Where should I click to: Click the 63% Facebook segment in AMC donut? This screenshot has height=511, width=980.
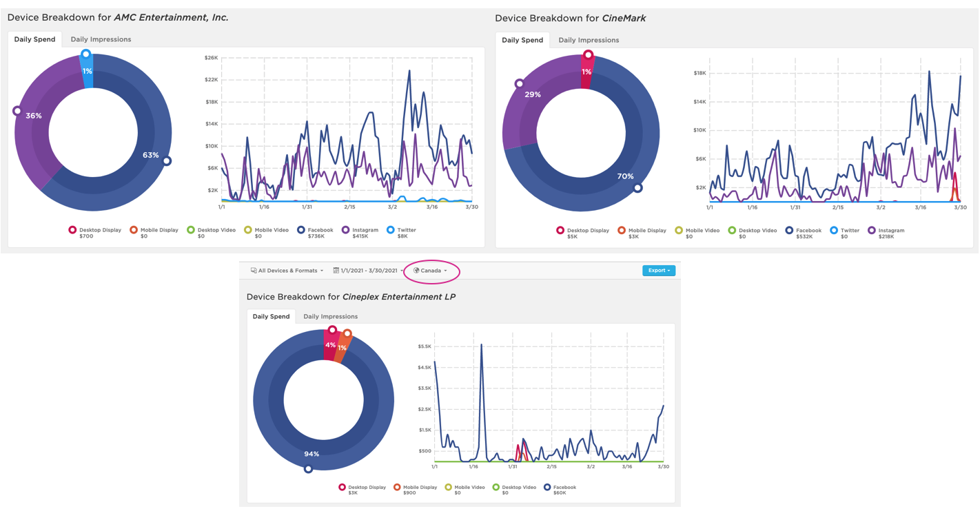pyautogui.click(x=151, y=156)
